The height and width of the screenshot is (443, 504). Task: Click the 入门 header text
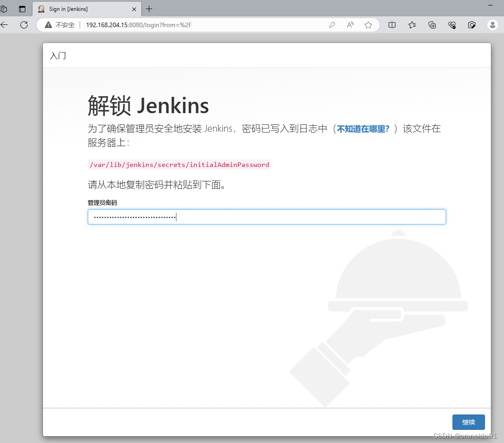(x=58, y=56)
